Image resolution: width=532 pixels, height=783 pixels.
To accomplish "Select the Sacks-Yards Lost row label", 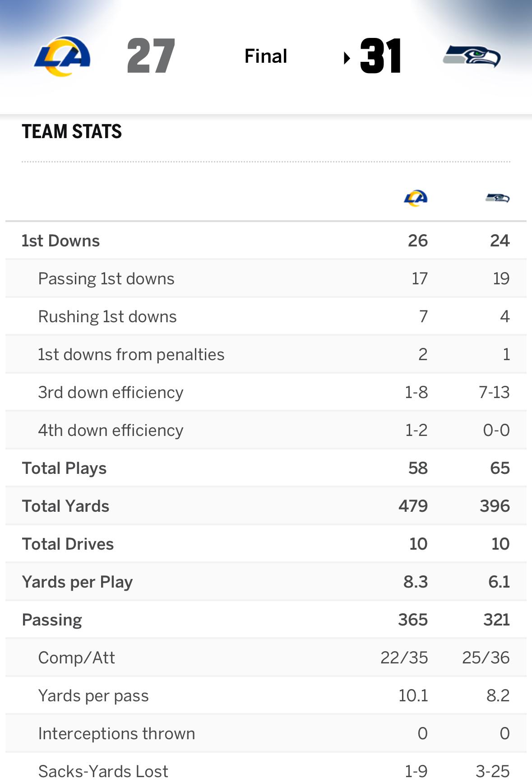I will pyautogui.click(x=103, y=771).
